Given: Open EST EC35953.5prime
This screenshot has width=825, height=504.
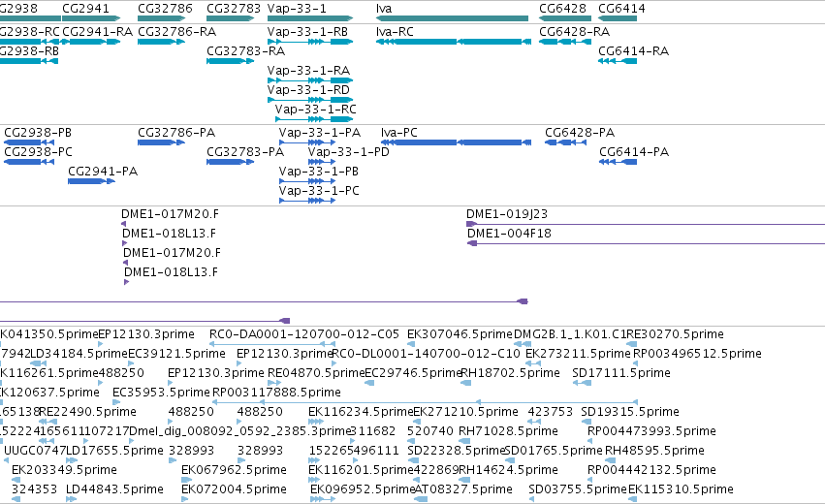Looking at the screenshot, I should 161,393.
